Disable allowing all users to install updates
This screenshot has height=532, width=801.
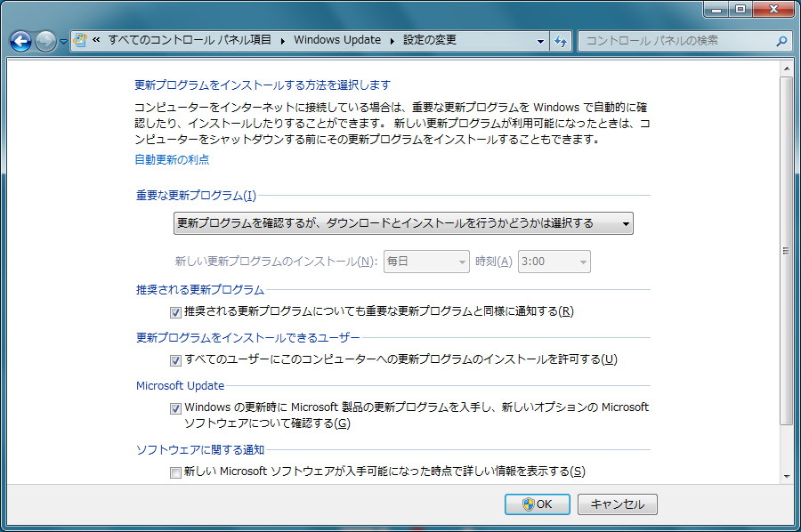pos(175,360)
